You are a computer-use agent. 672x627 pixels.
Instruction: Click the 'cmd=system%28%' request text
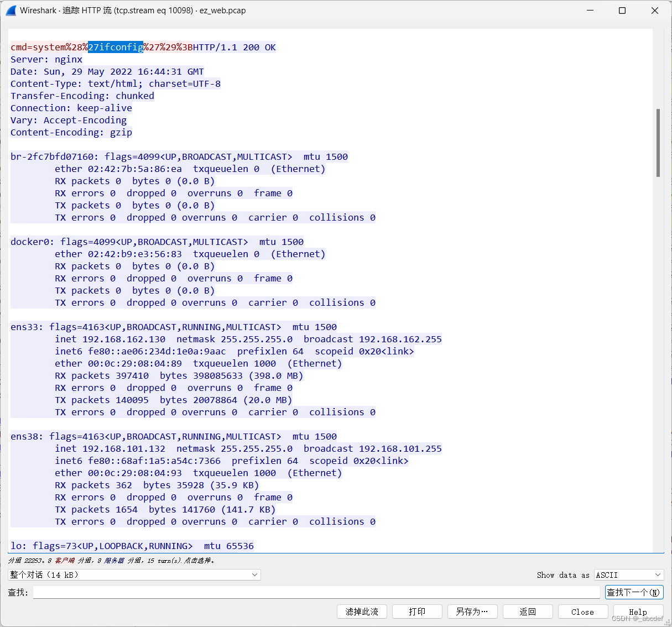[x=49, y=47]
